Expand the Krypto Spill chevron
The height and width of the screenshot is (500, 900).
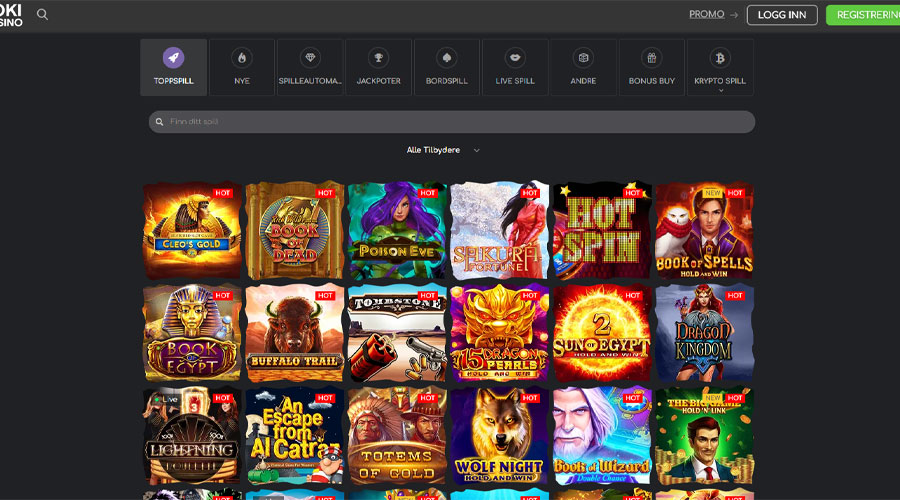[x=720, y=91]
